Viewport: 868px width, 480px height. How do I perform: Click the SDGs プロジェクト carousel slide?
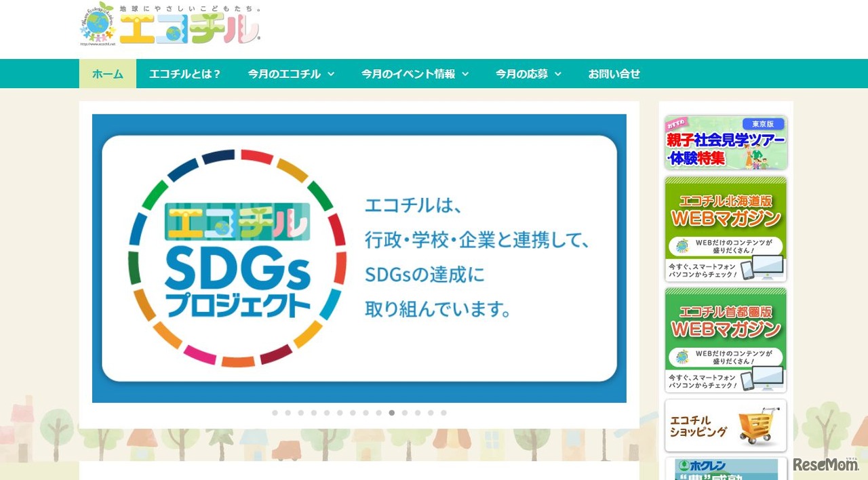coord(359,258)
